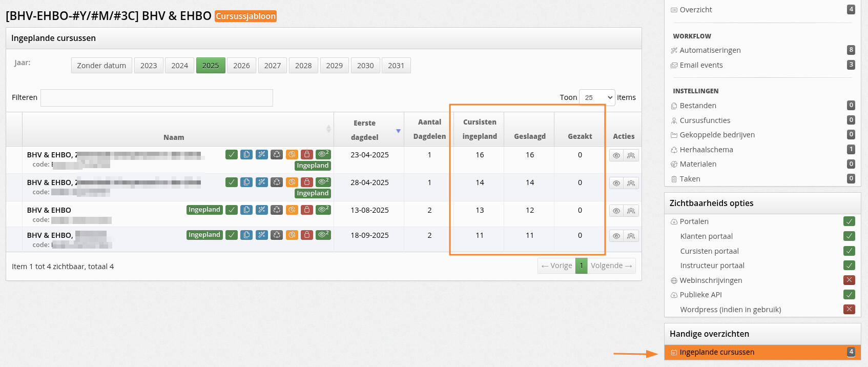
Task: View the 13-08-2025 course via its eye action button
Action: 616,211
